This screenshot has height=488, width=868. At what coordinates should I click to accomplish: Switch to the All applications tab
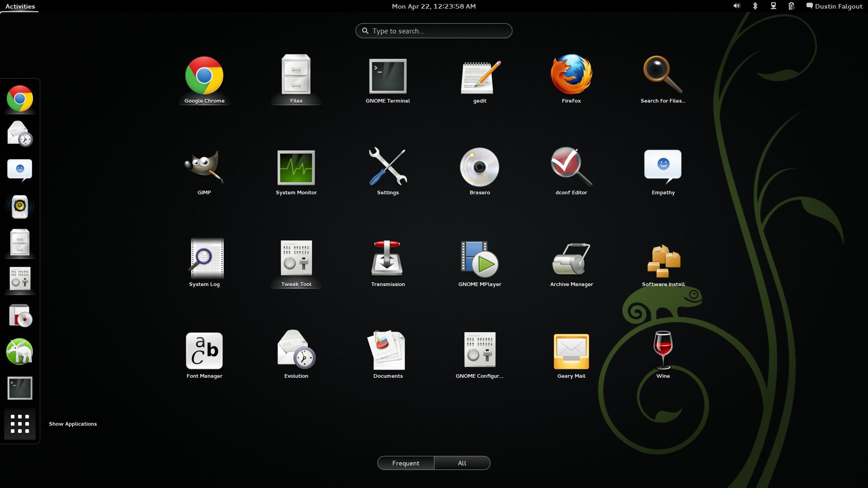(x=462, y=463)
